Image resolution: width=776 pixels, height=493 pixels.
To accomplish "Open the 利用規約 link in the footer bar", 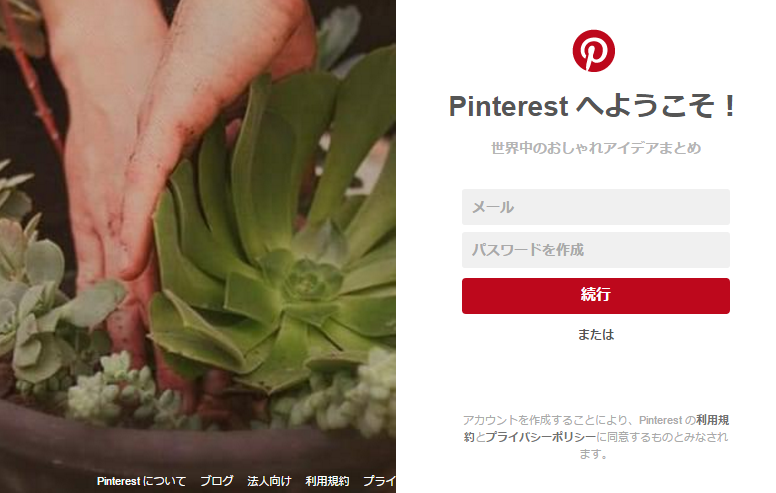I will pyautogui.click(x=327, y=481).
